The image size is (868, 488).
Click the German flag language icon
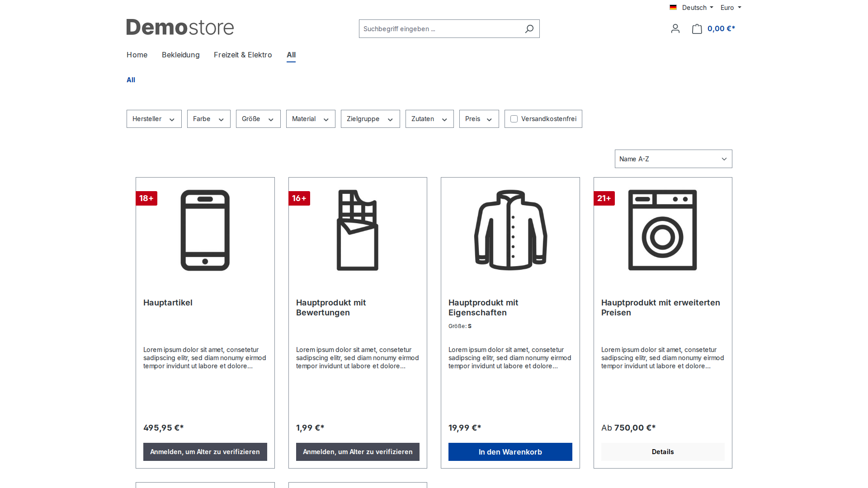[x=673, y=8]
